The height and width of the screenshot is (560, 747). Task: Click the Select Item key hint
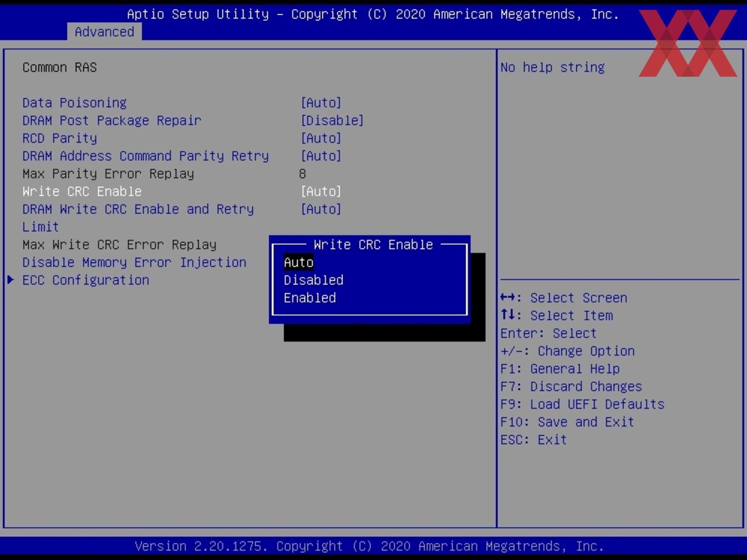(556, 315)
